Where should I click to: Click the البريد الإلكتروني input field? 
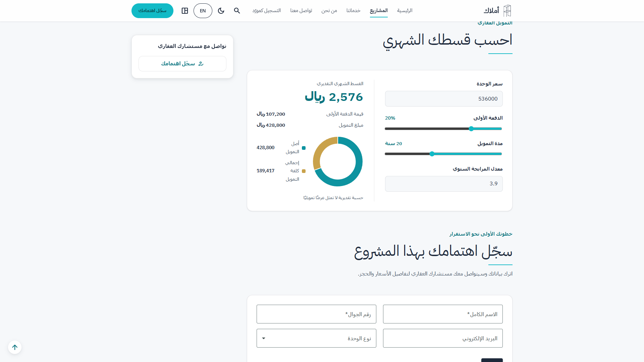coord(443,338)
